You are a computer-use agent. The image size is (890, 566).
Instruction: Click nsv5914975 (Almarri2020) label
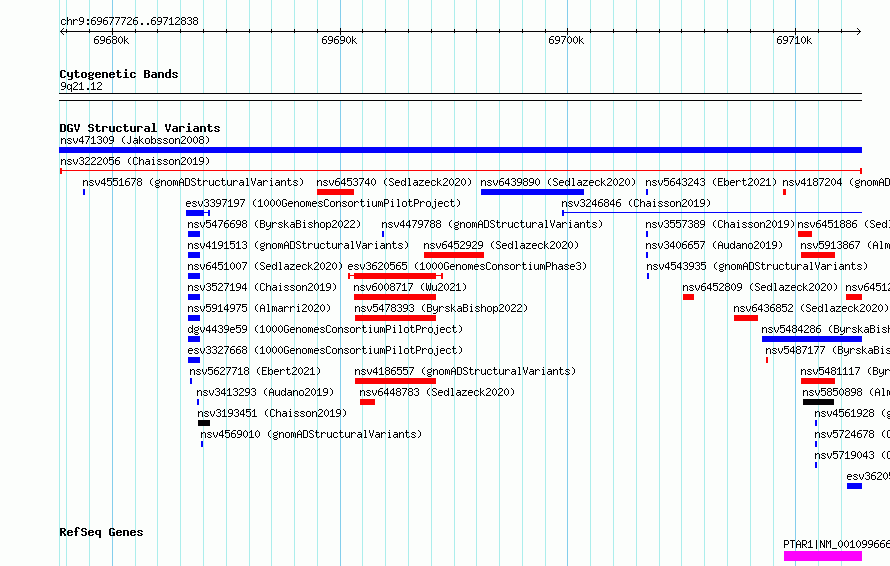[x=259, y=308]
